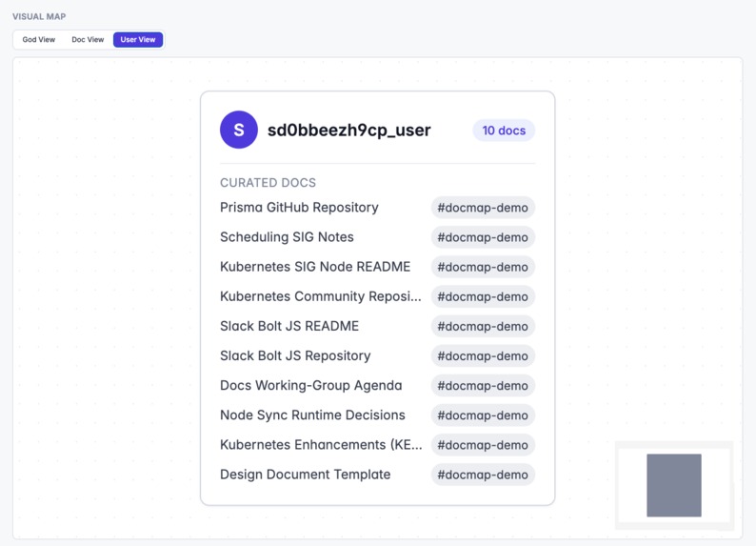The height and width of the screenshot is (546, 756).
Task: Click the VISUAL MAP heading
Action: click(x=39, y=16)
